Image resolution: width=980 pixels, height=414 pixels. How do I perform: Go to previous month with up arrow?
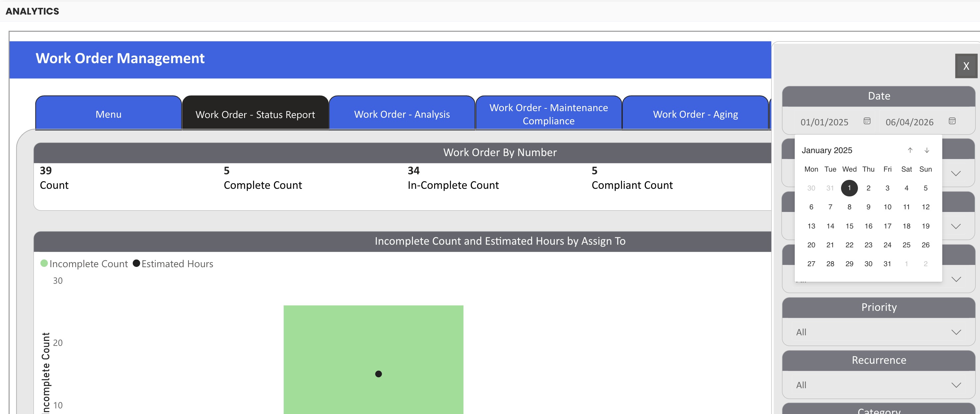(x=910, y=150)
